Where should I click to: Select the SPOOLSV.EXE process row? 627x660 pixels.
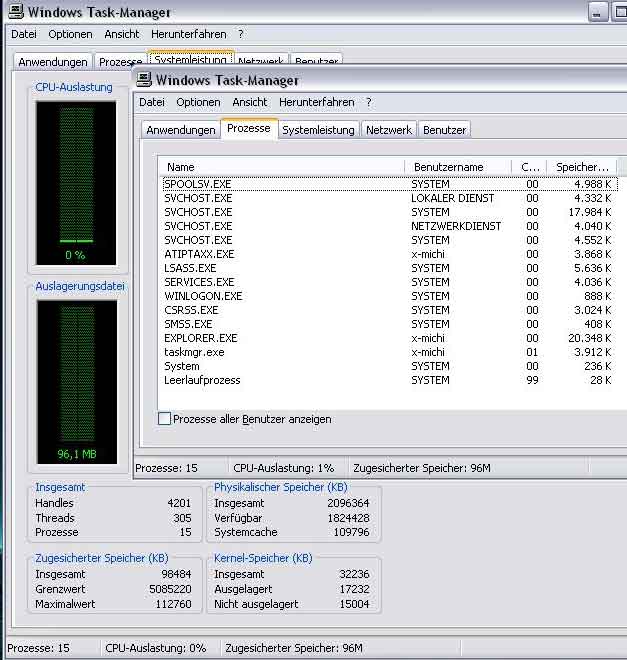[390, 184]
